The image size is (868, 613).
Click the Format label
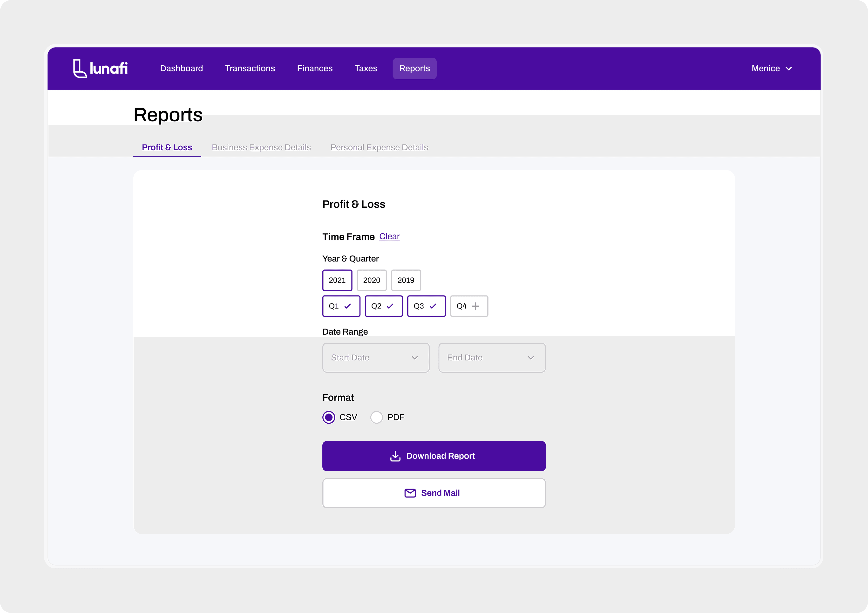pos(338,397)
